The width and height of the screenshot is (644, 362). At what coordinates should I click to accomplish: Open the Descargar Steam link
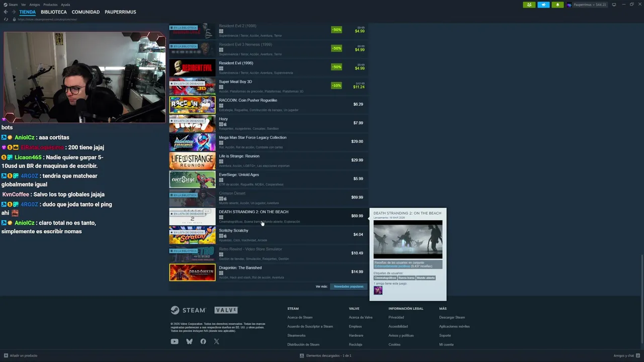[452, 317]
